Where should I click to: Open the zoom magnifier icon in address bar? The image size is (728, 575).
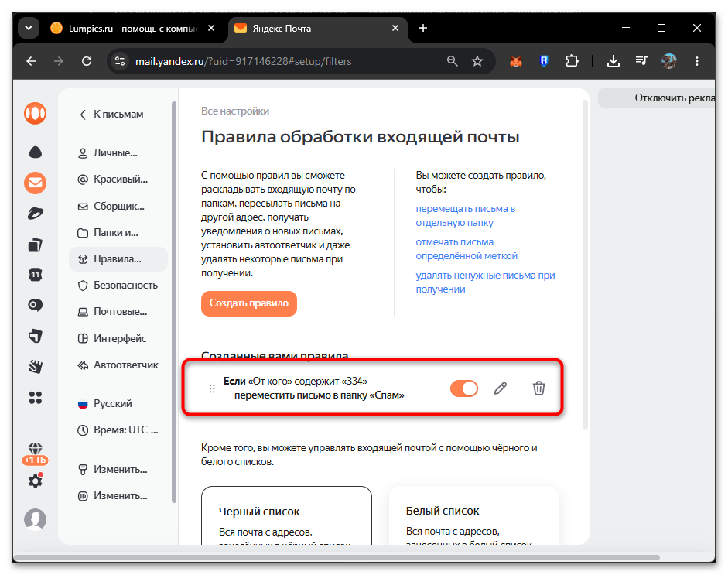pos(453,61)
